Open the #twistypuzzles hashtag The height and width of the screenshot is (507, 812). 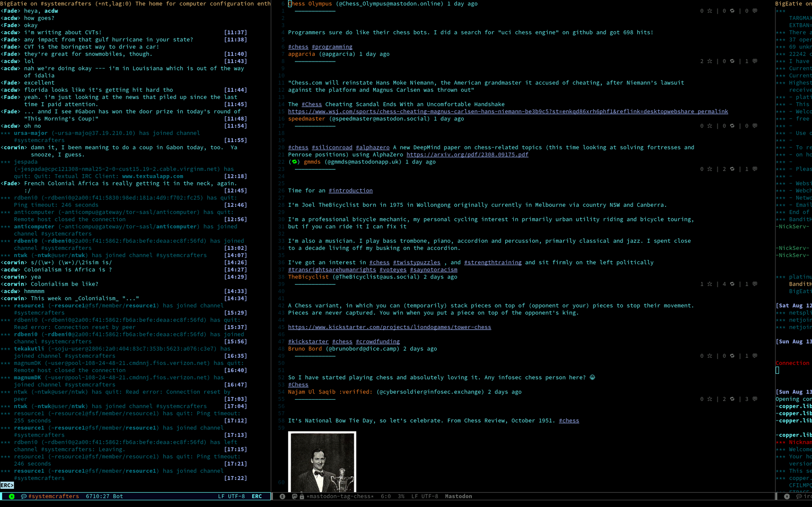click(x=416, y=262)
